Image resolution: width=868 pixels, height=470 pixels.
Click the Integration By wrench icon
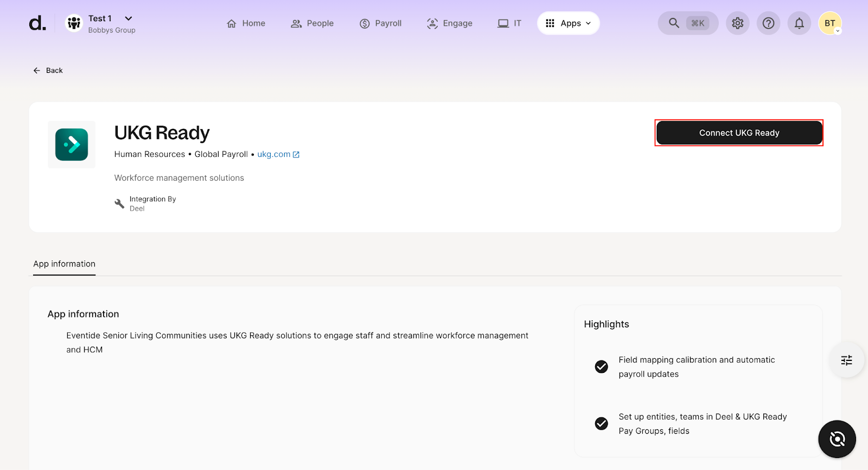pos(119,204)
